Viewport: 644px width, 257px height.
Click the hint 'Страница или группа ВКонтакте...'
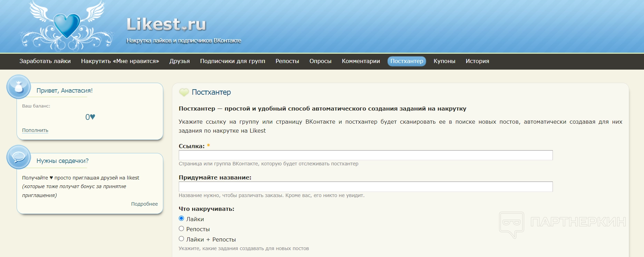pyautogui.click(x=269, y=164)
